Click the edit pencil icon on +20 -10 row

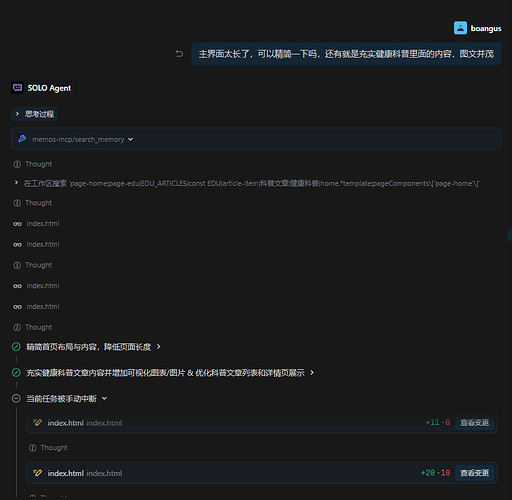click(x=38, y=473)
